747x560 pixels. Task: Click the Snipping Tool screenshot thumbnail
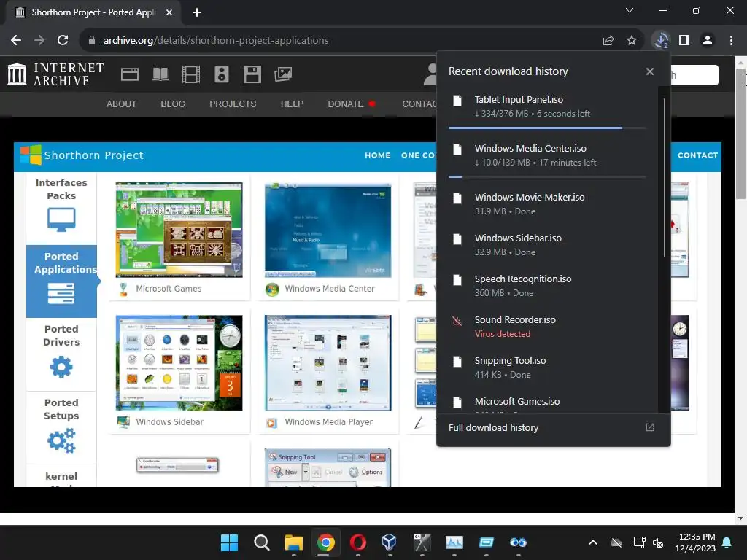coord(328,467)
